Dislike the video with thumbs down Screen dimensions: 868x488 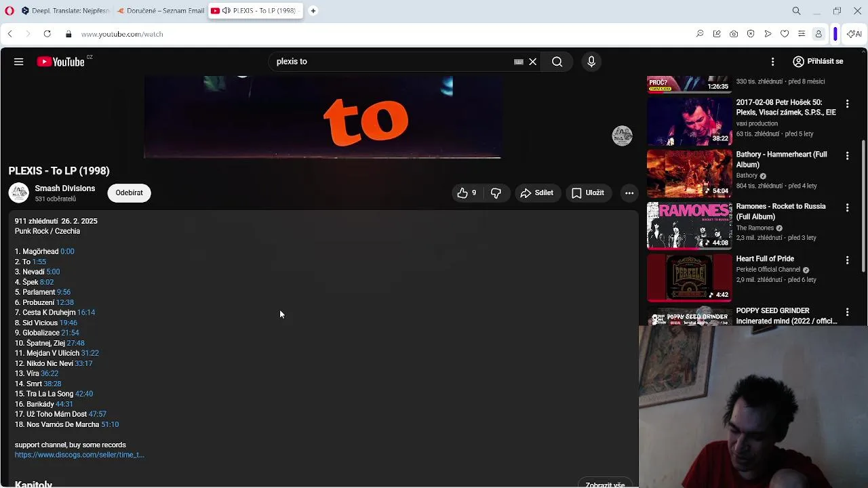(496, 193)
